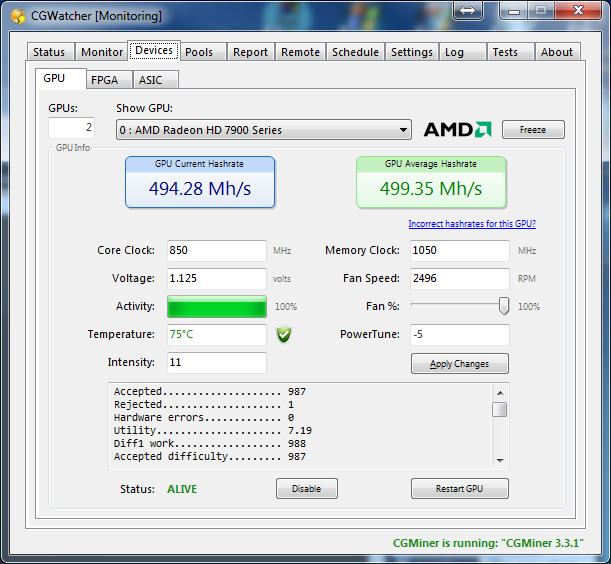This screenshot has height=564, width=611.
Task: Click the Disable button
Action: pyautogui.click(x=307, y=489)
